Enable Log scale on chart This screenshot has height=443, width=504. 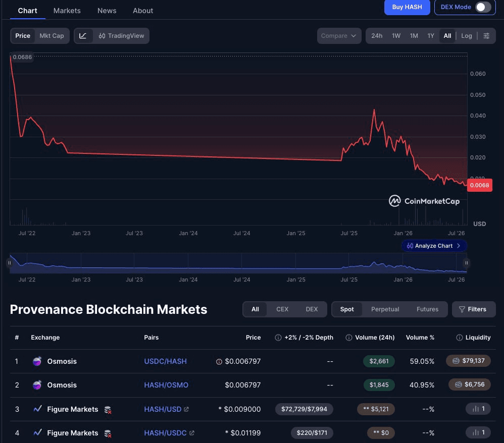467,36
